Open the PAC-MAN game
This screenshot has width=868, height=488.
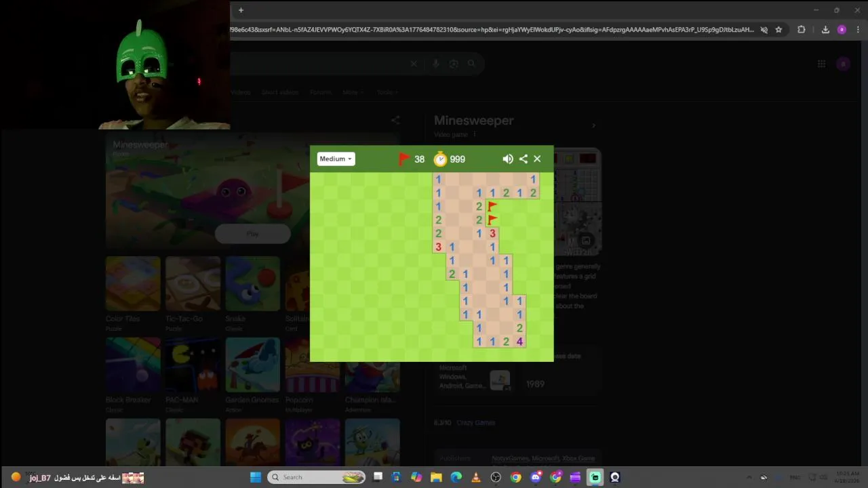193,365
